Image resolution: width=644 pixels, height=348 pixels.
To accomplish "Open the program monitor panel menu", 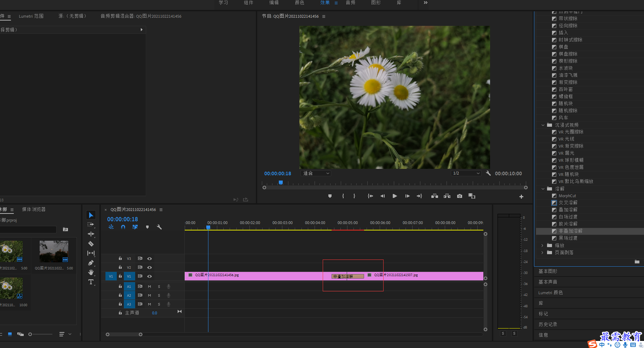I will click(323, 16).
